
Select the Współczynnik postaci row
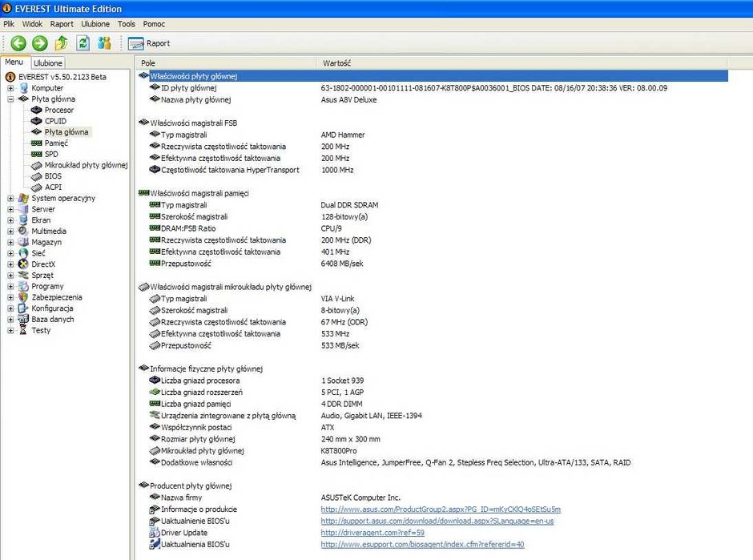coord(433,428)
